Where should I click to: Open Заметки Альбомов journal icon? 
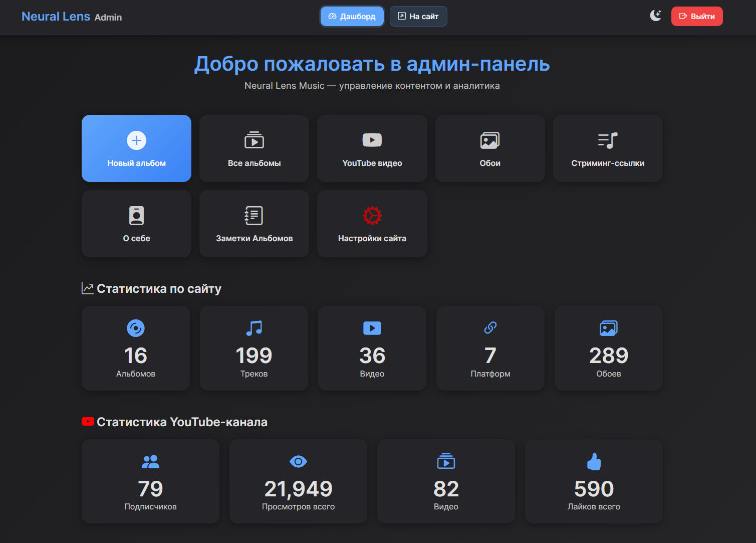[x=254, y=216]
